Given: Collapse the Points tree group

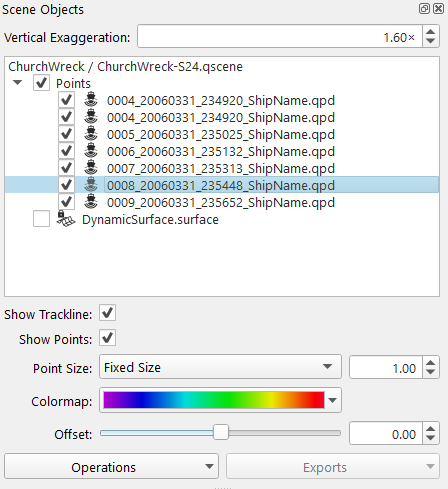Looking at the screenshot, I should tap(17, 82).
